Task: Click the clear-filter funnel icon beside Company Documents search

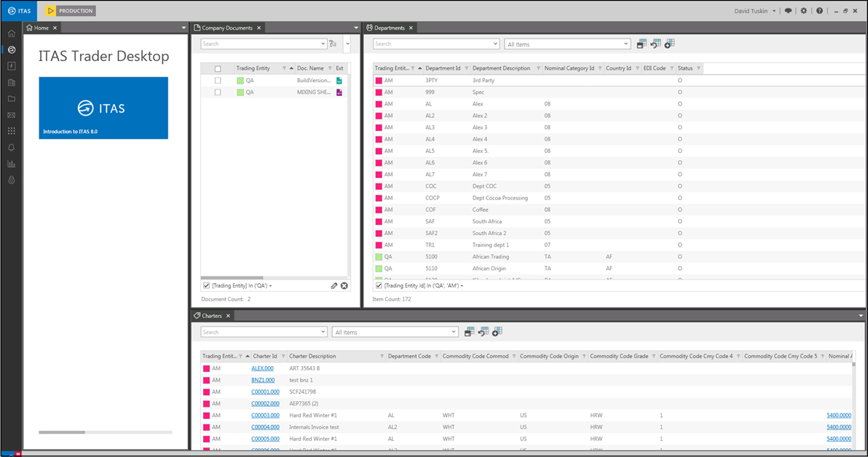Action: [334, 44]
